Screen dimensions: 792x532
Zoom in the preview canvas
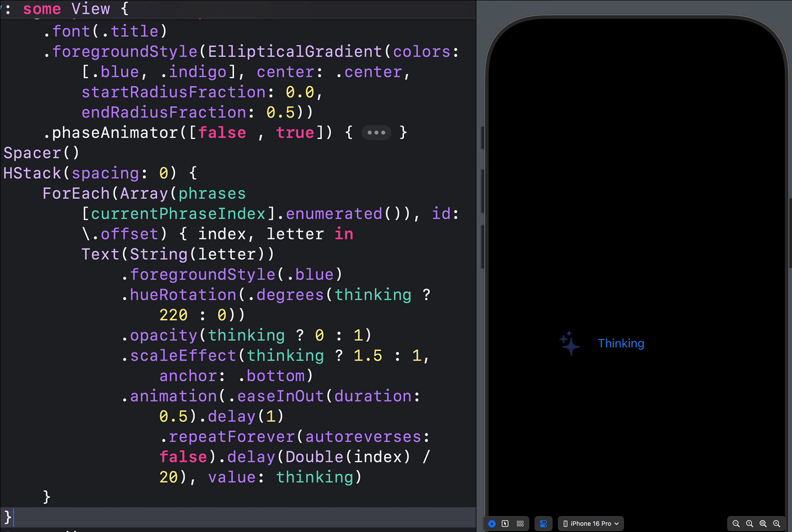(777, 524)
